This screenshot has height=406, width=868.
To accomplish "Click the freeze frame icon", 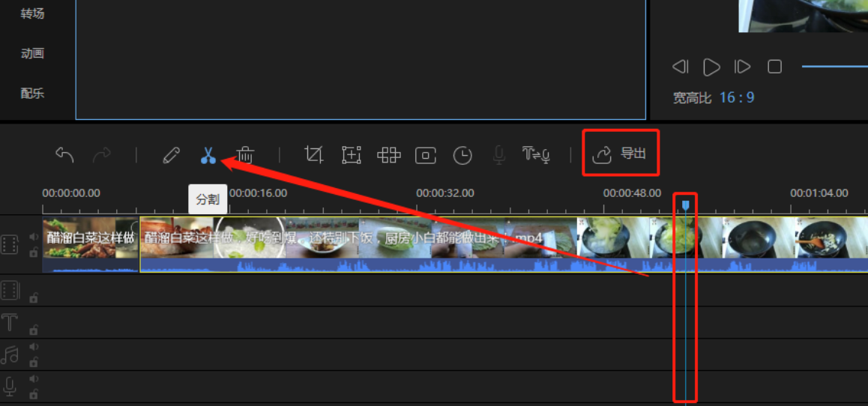I will click(426, 156).
